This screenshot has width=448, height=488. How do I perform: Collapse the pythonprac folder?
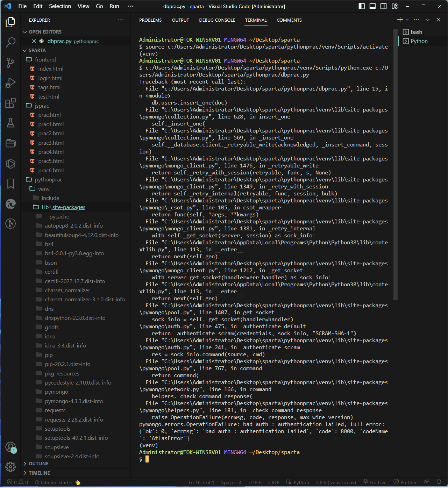coord(49,180)
